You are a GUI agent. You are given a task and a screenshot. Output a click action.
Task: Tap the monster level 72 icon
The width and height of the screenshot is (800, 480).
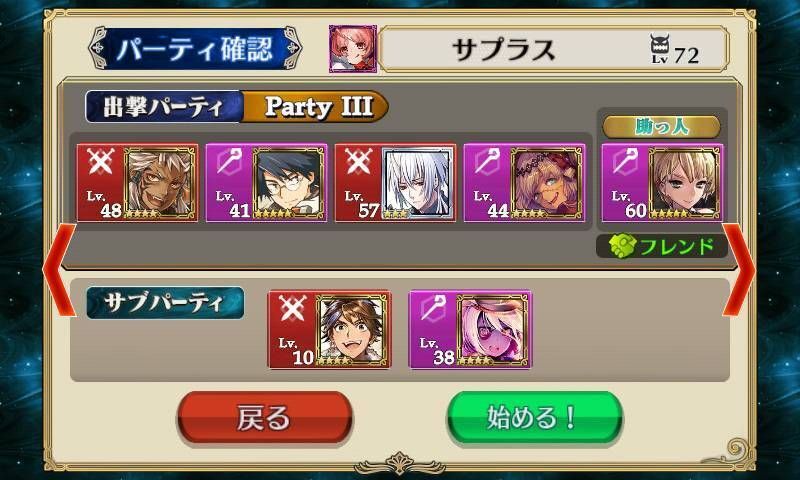[x=660, y=48]
